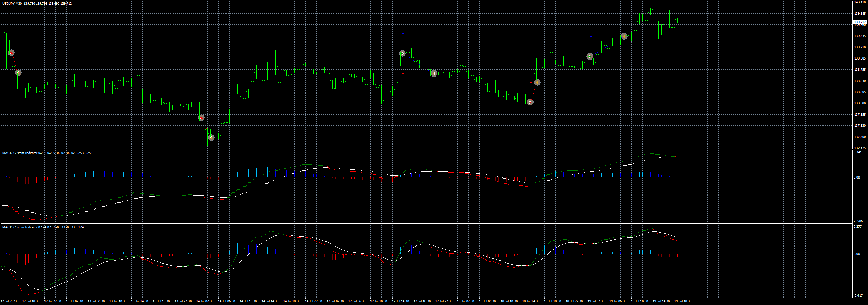Click the 139.435 price scale label

[x=860, y=36]
